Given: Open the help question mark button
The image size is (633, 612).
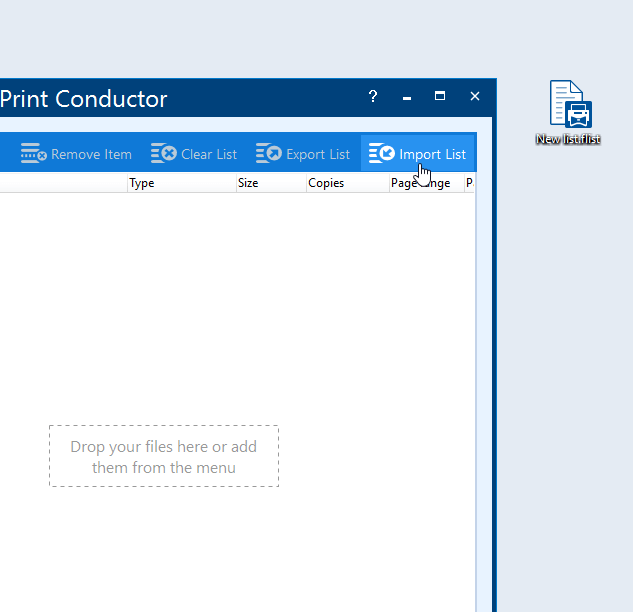Looking at the screenshot, I should pos(373,96).
